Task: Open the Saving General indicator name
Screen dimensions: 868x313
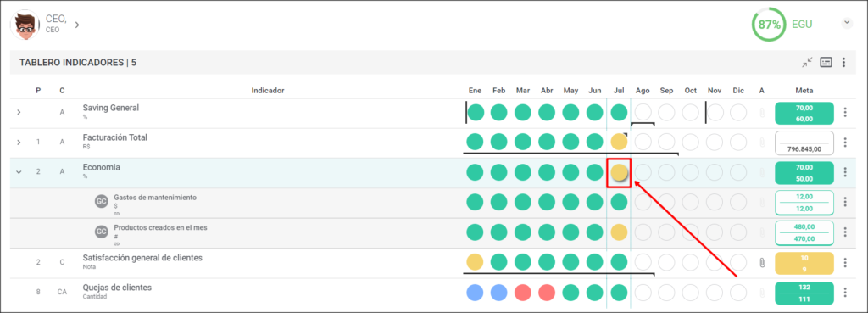Action: (x=111, y=108)
